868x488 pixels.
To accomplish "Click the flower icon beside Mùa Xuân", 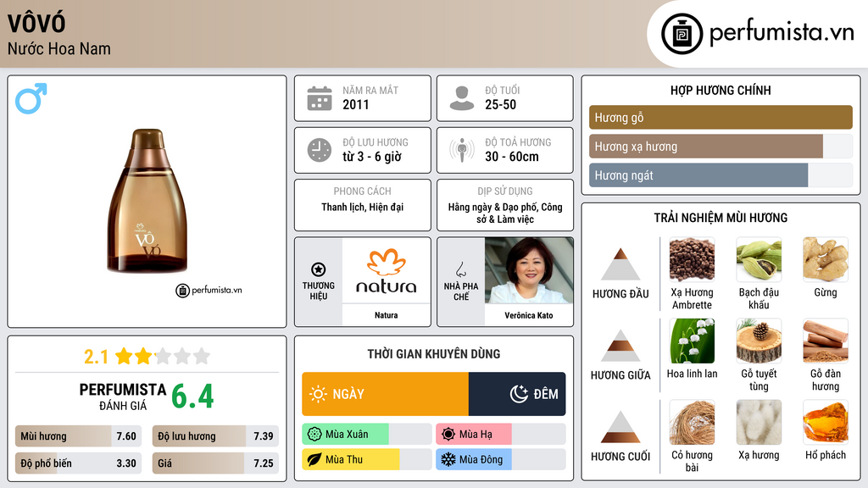I will point(314,435).
